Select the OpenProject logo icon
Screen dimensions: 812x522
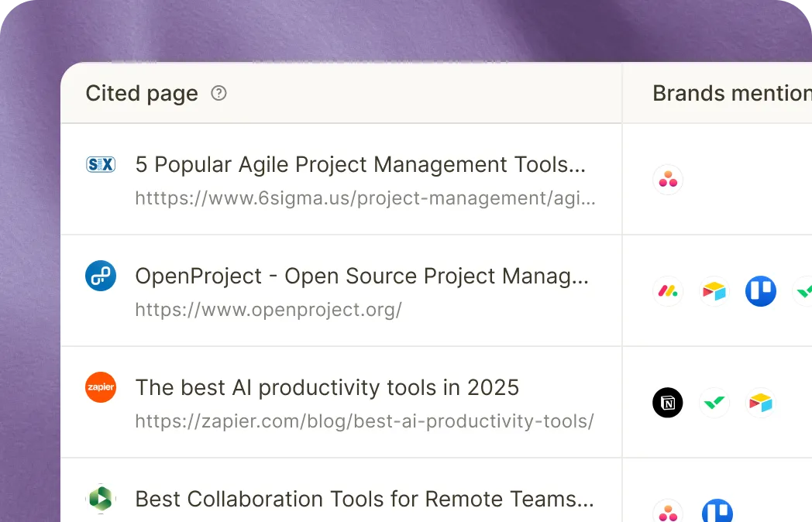(101, 276)
